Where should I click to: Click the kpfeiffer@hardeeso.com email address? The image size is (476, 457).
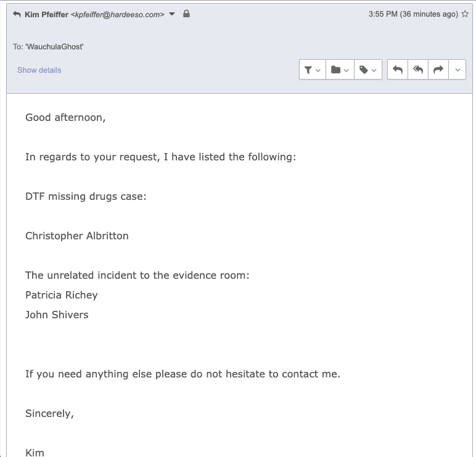tap(117, 14)
